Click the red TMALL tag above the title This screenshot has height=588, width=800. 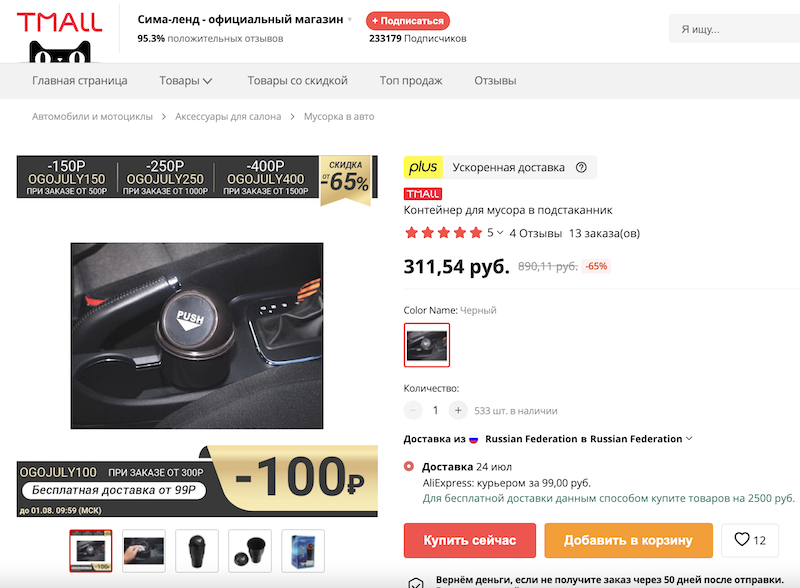422,194
